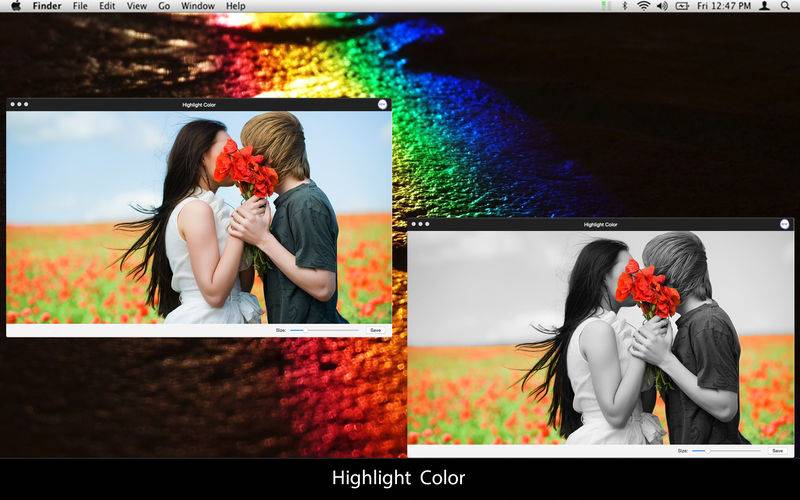Adjust Size slider in grayscale photo window
Screen dimensions: 800x500
pos(726,451)
